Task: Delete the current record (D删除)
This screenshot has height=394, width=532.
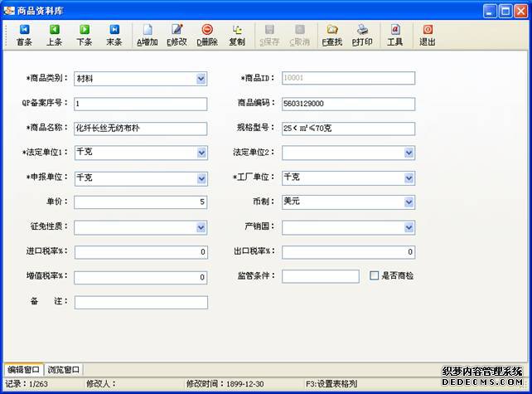Action: pos(206,35)
